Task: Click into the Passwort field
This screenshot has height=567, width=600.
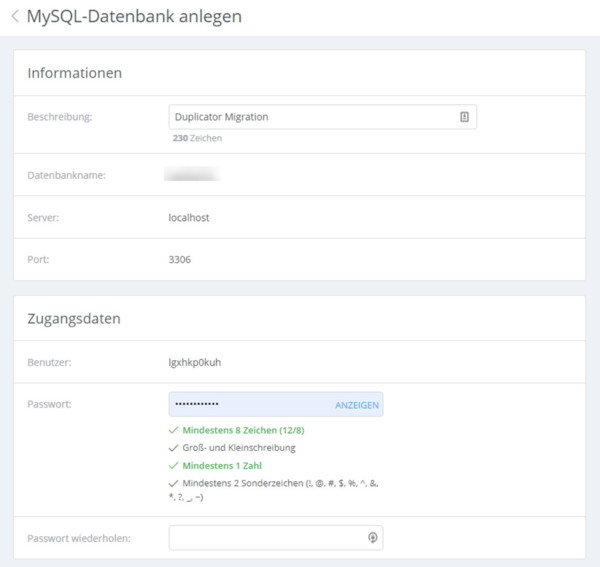Action: [x=276, y=404]
